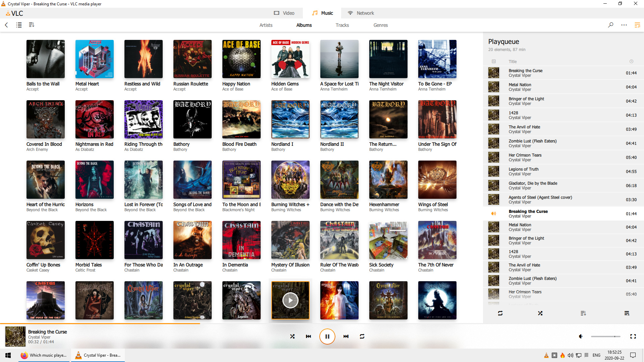Image resolution: width=644 pixels, height=362 pixels.
Task: Enter fullscreen with the expand icon
Action: [633, 336]
